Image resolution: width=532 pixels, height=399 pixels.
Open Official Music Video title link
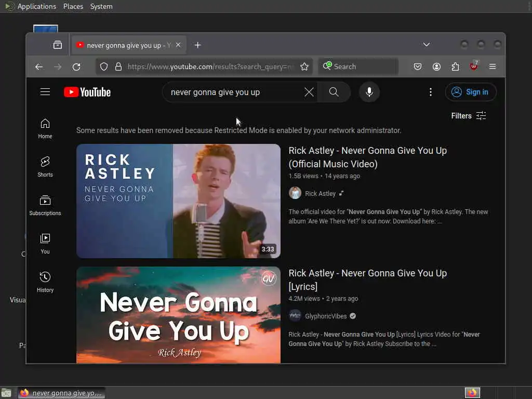(x=367, y=157)
